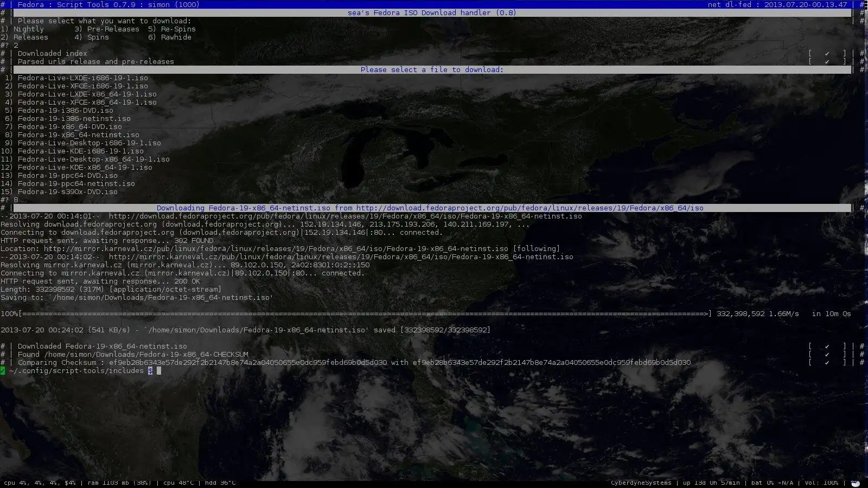
Task: Click the download.fedoraproject.org URL on the 00:14:01 line
Action: pos(346,216)
